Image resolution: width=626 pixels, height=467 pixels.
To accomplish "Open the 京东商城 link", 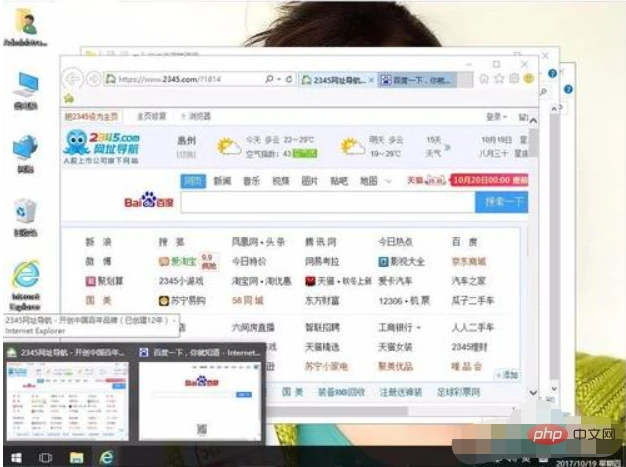I will pyautogui.click(x=469, y=261).
